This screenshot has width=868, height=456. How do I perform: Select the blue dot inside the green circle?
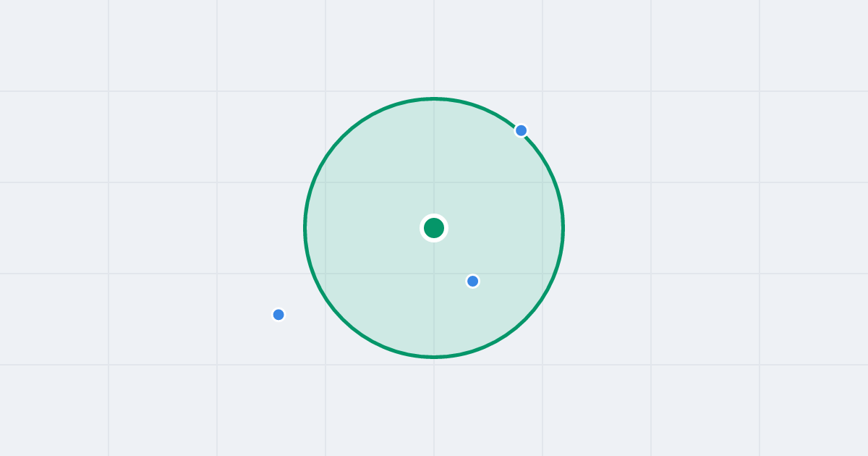point(472,281)
